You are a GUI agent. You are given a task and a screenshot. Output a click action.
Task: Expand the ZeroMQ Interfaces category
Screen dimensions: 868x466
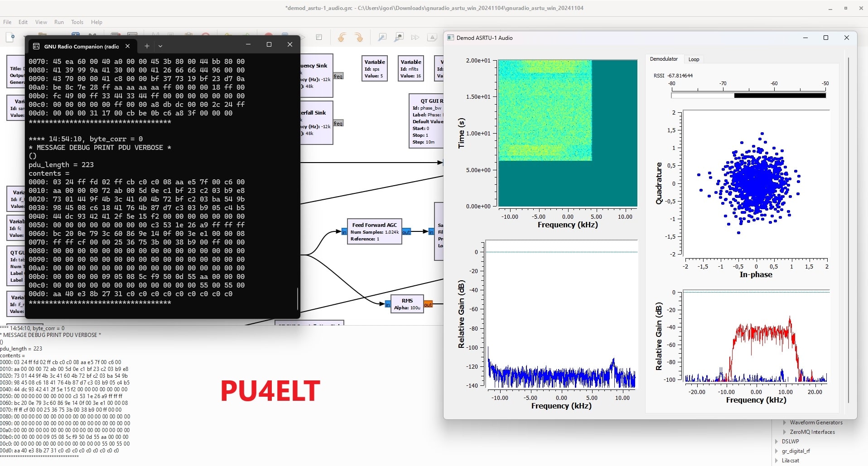(785, 432)
